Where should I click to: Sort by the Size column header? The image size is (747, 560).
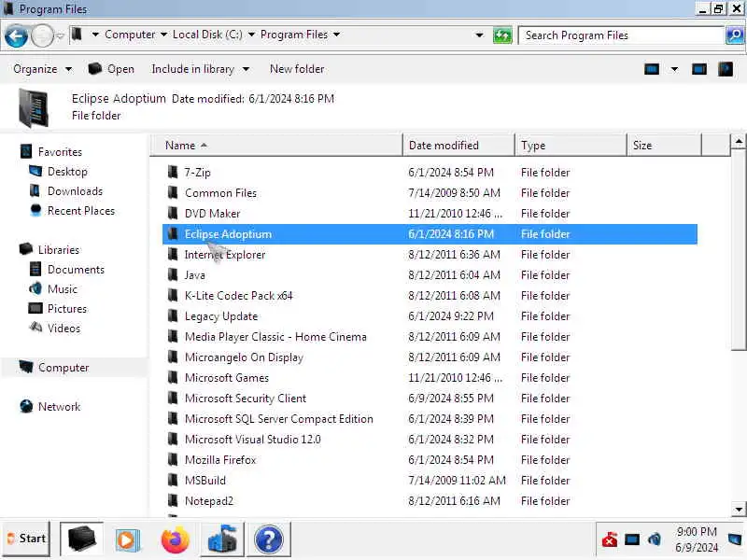pos(664,146)
